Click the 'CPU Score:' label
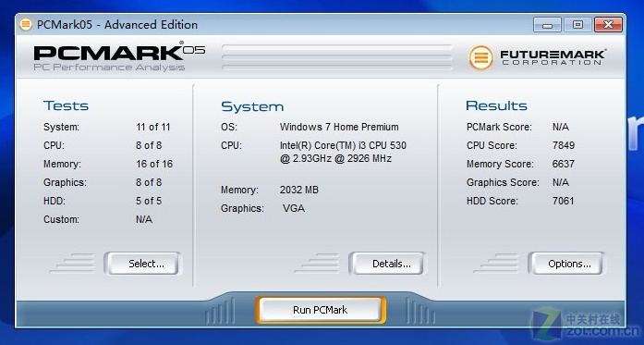Screen dimensions: 644x345 [492, 145]
